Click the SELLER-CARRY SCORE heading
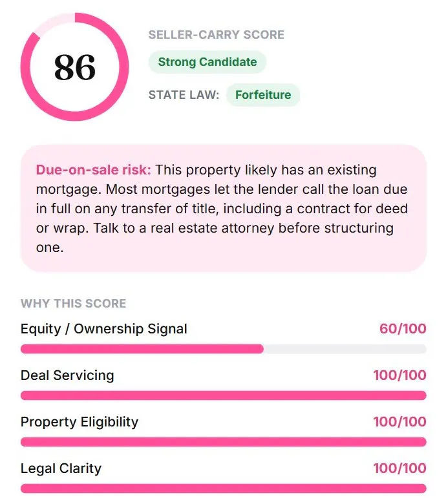 [216, 35]
